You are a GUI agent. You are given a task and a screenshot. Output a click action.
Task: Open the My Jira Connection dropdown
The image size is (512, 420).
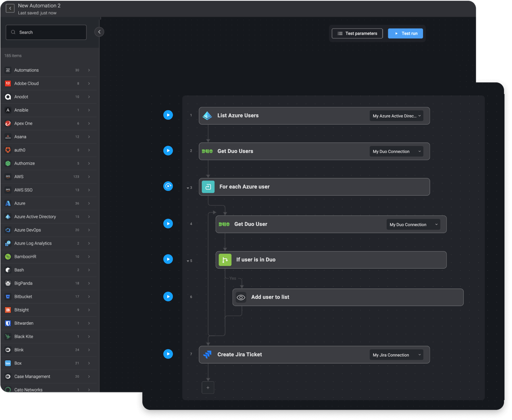pyautogui.click(x=396, y=355)
